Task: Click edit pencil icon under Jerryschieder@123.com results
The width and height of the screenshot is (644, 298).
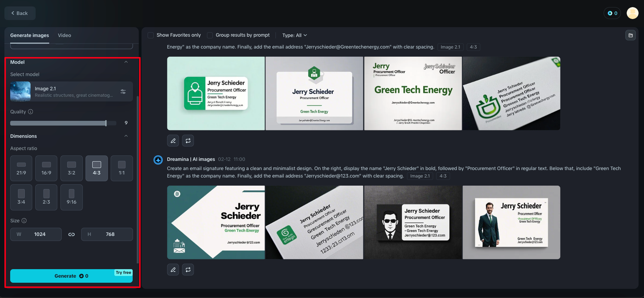Action: tap(173, 269)
